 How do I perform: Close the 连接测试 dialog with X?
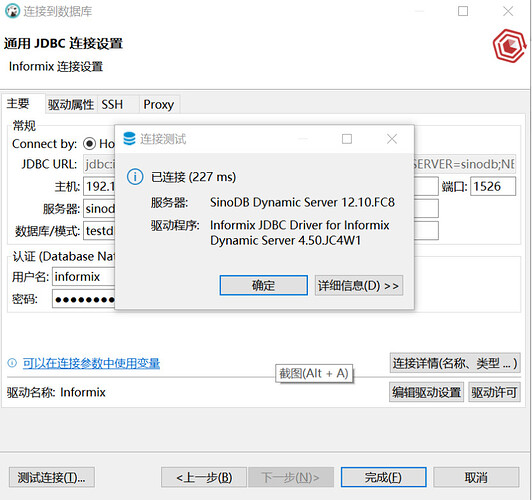pos(392,139)
